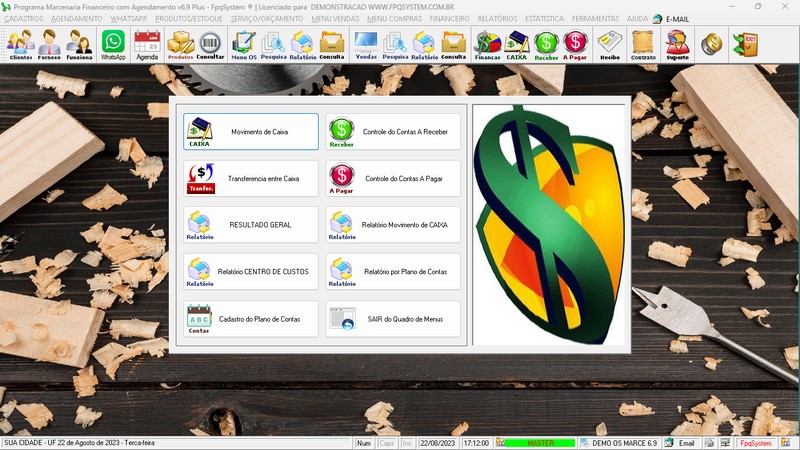Click Pesquisa icon right of Vendas
Viewport: 800px width, 450px height.
[395, 45]
